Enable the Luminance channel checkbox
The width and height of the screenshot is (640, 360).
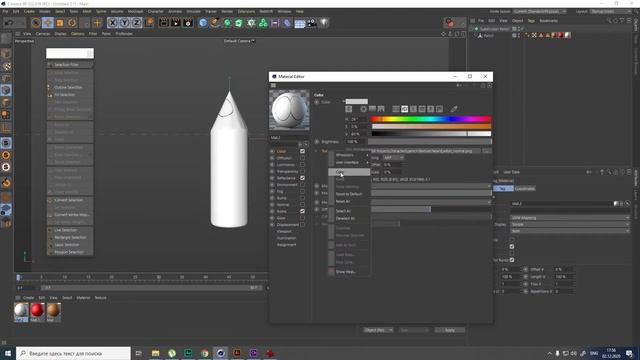[x=302, y=164]
